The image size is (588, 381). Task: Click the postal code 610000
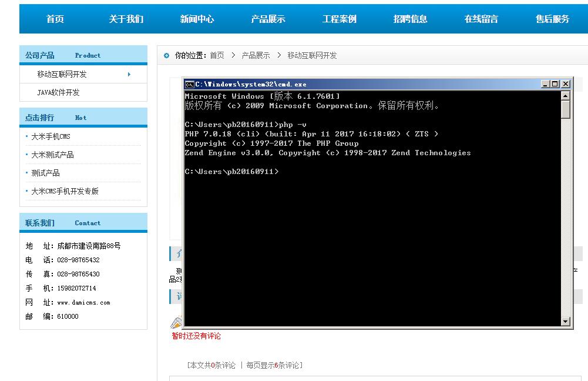[68, 316]
